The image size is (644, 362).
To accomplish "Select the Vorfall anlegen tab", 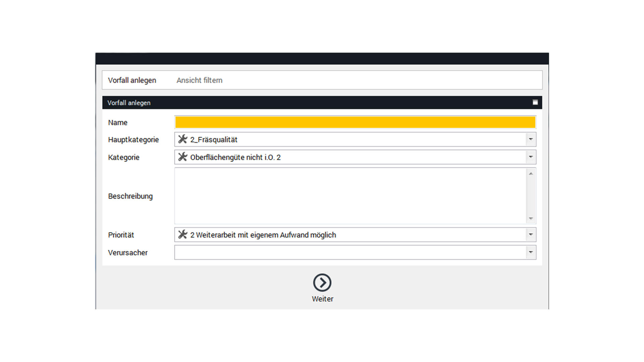I will [x=132, y=80].
